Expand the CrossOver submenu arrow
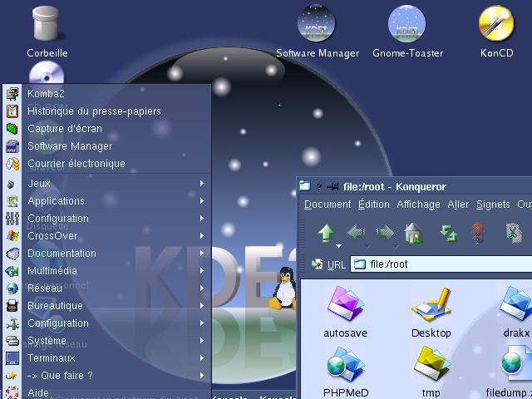 point(202,236)
